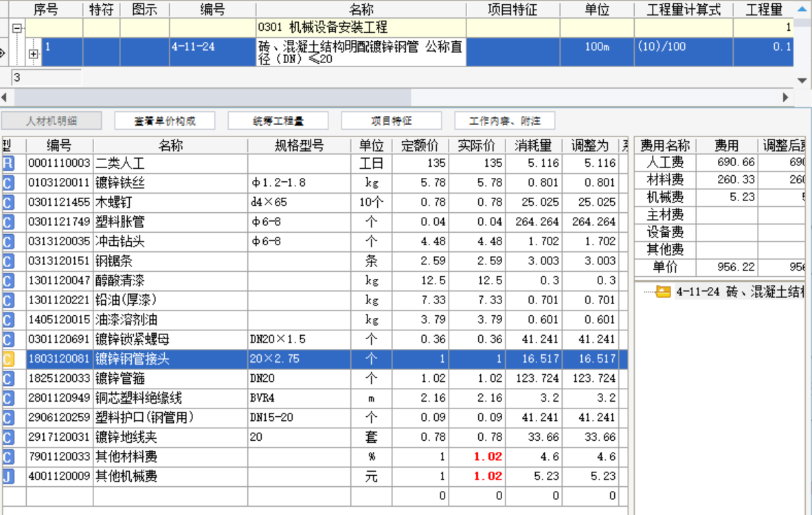Click the C icon of 铅油(厚漆) row
812x515 pixels.
(x=8, y=301)
